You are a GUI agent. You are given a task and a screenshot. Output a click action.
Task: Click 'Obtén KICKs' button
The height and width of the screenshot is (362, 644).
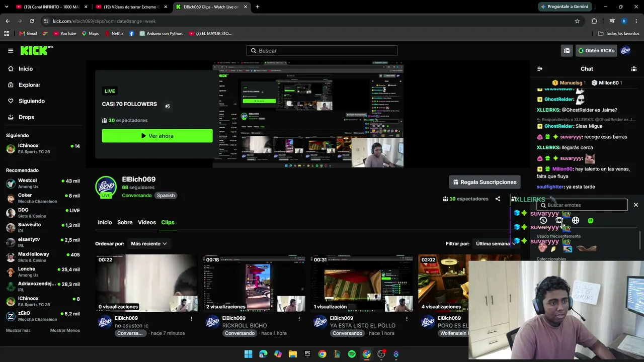tap(596, 50)
